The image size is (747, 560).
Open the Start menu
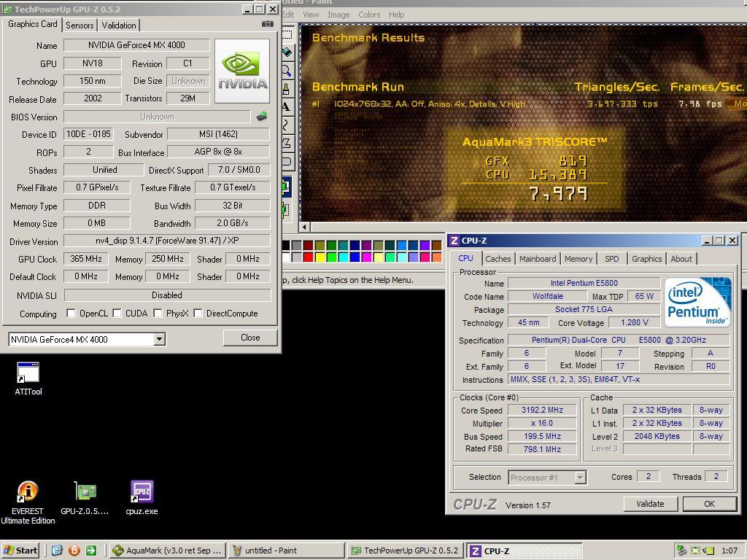point(20,551)
